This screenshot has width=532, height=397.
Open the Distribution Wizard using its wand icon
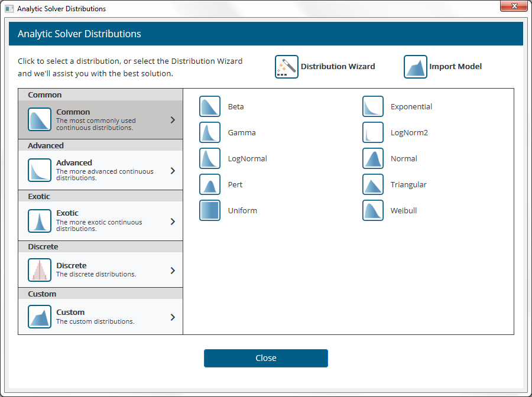point(286,66)
